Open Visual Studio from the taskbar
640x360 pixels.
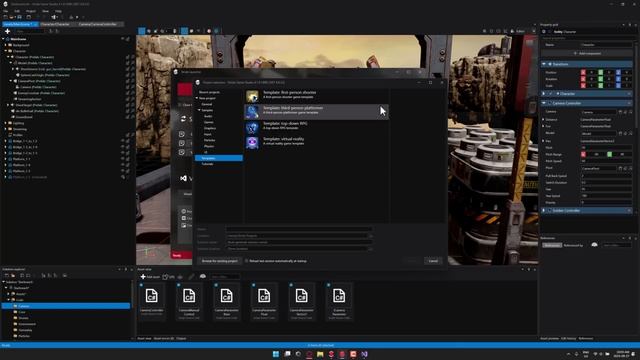pos(364,354)
